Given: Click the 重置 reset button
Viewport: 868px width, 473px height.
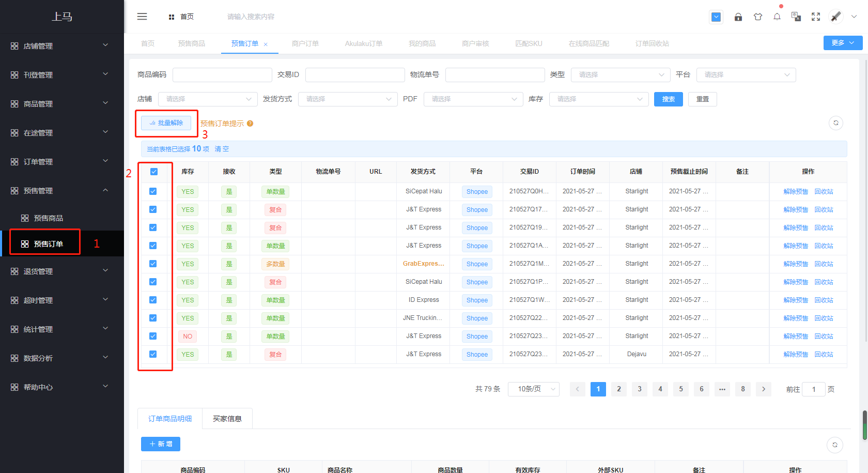Looking at the screenshot, I should tap(703, 99).
